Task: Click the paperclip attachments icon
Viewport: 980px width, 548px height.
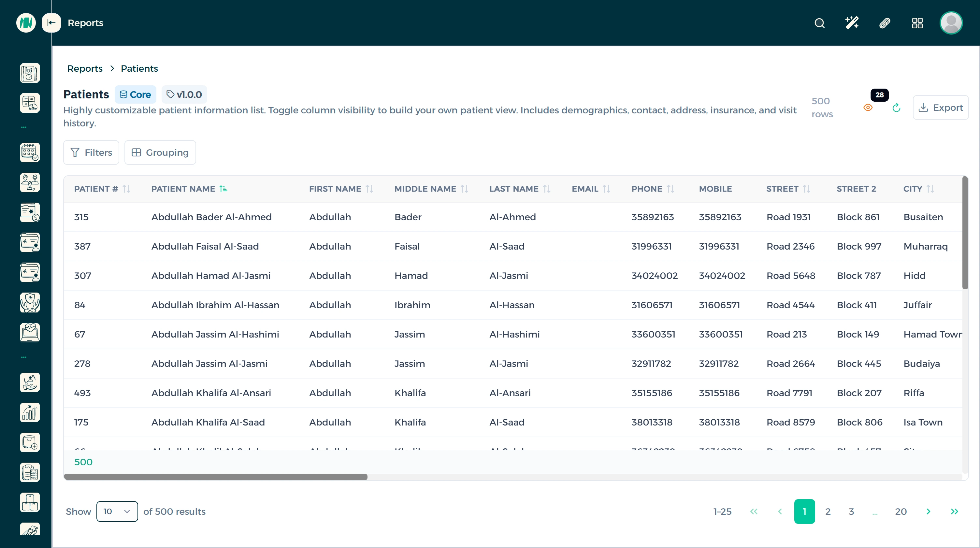Action: point(885,23)
